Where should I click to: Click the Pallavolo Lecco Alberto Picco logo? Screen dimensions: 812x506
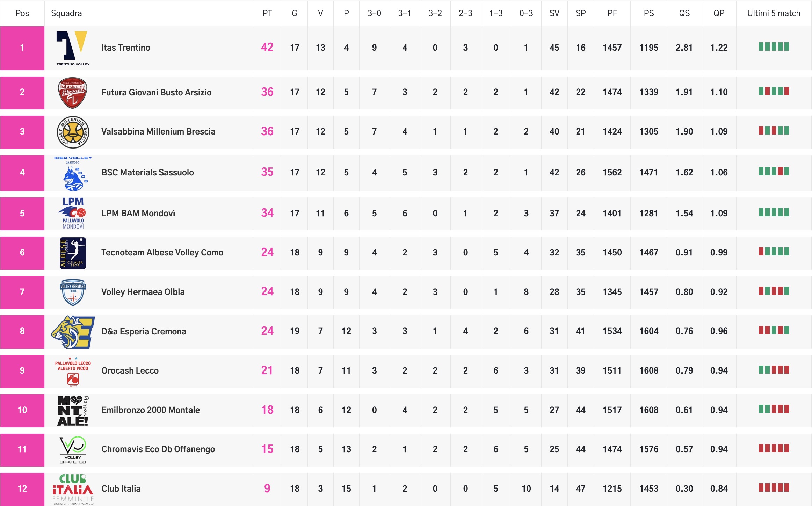point(73,371)
